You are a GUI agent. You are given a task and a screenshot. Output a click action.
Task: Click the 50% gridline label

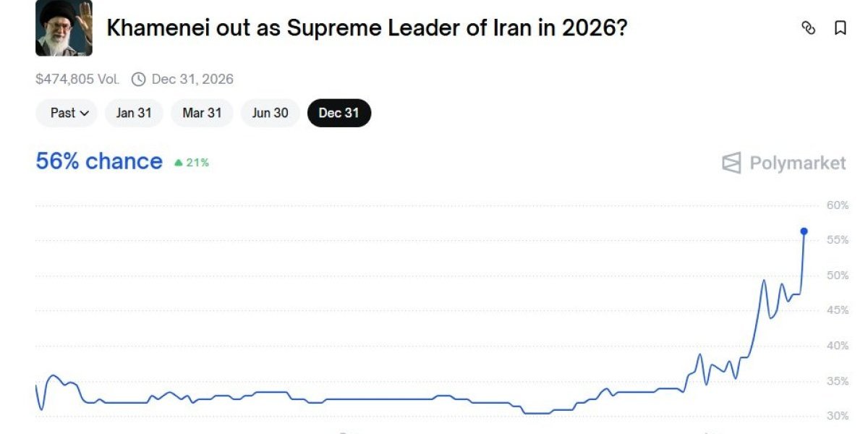(838, 276)
